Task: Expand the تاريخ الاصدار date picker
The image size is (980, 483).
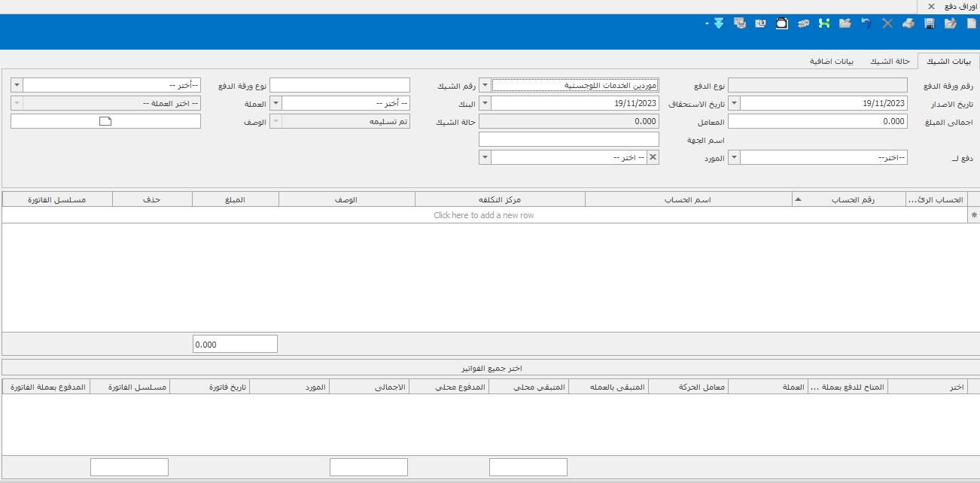Action: click(x=735, y=103)
